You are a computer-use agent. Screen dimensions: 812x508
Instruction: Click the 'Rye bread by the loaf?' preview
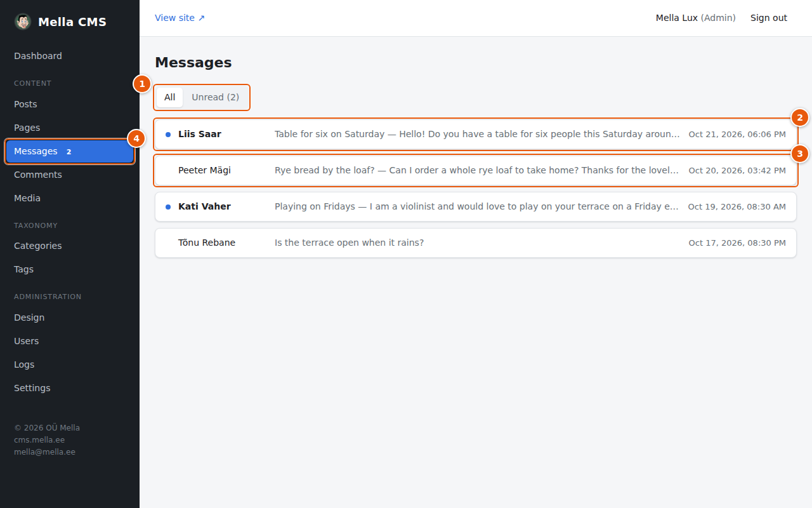click(477, 170)
